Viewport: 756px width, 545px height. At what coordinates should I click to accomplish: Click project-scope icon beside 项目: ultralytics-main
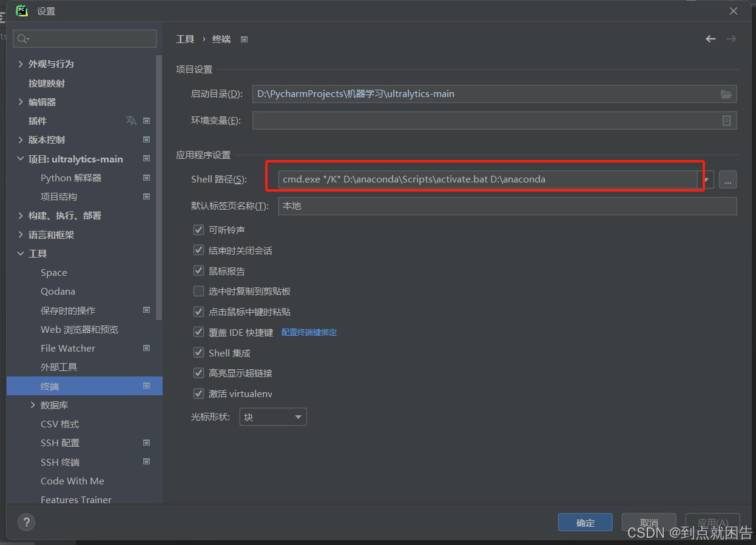pyautogui.click(x=146, y=159)
